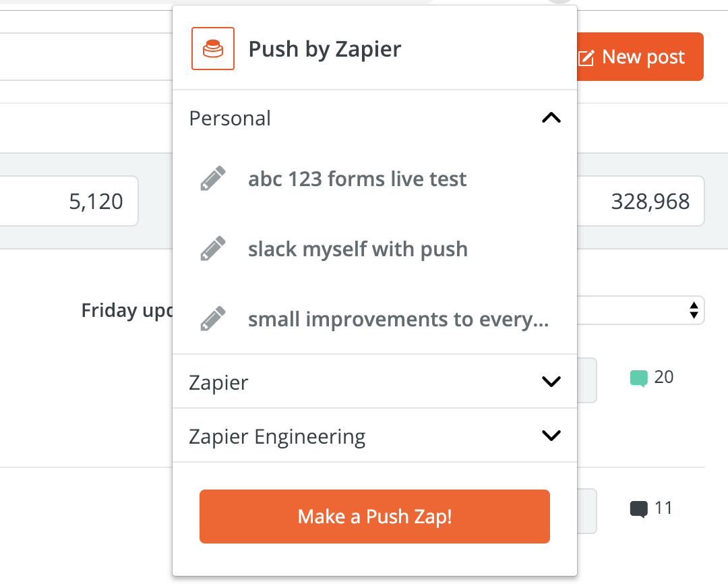This screenshot has width=728, height=588.
Task: Expand the Zapier Engineering section chevron
Action: [x=551, y=436]
